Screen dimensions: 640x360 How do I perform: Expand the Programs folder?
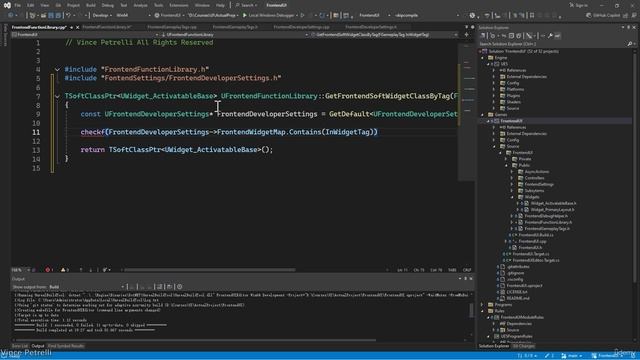[x=482, y=304]
